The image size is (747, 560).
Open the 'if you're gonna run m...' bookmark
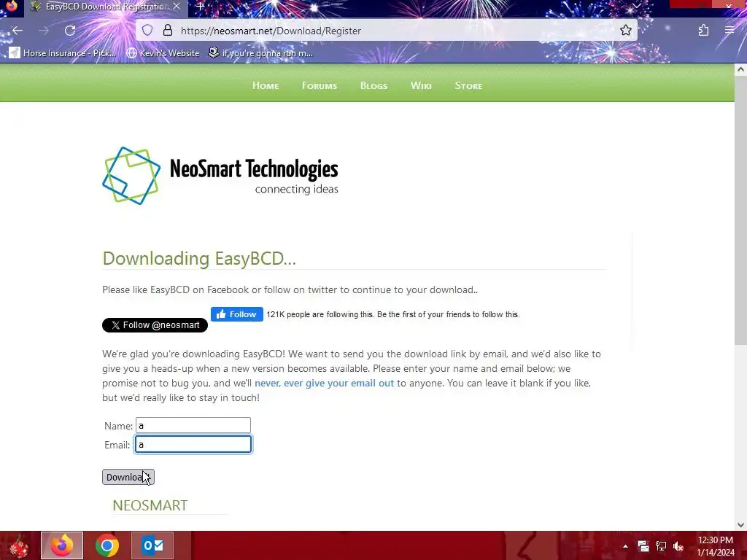tap(260, 52)
